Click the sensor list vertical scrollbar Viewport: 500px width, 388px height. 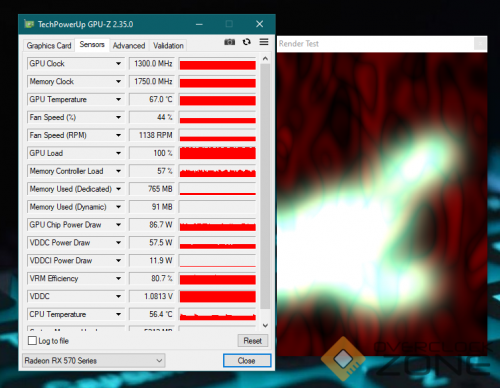265,187
